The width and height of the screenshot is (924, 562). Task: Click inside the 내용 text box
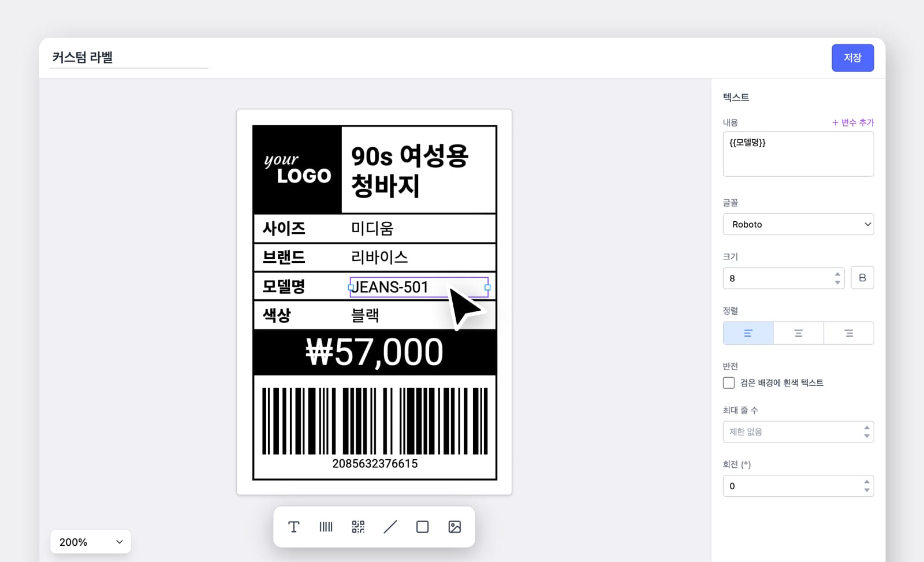tap(798, 153)
